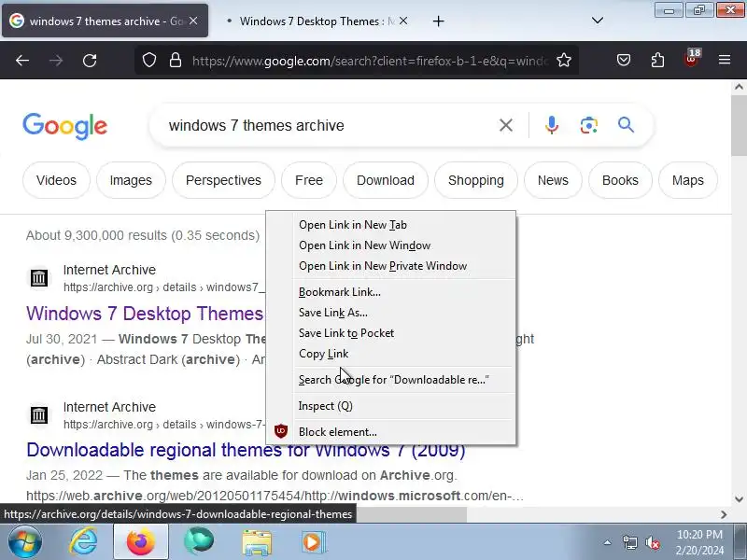
Task: Filter results by Videos
Action: pyautogui.click(x=56, y=180)
